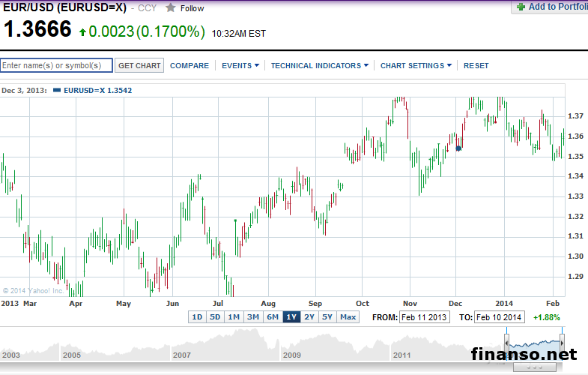Switch chart range to 6M
The width and height of the screenshot is (588, 375).
pyautogui.click(x=273, y=317)
